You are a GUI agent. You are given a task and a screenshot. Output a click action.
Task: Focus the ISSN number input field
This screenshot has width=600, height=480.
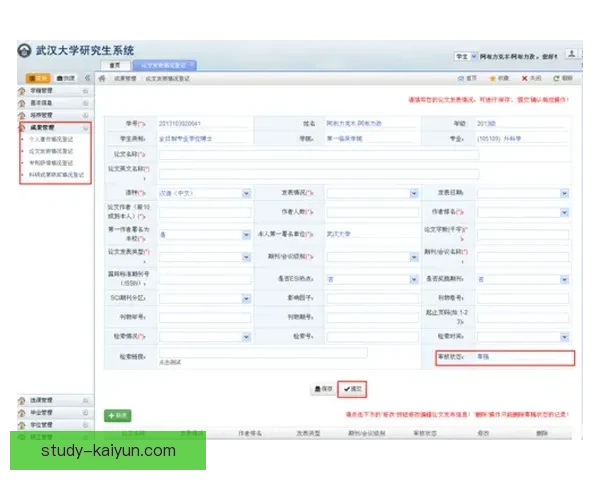(205, 279)
